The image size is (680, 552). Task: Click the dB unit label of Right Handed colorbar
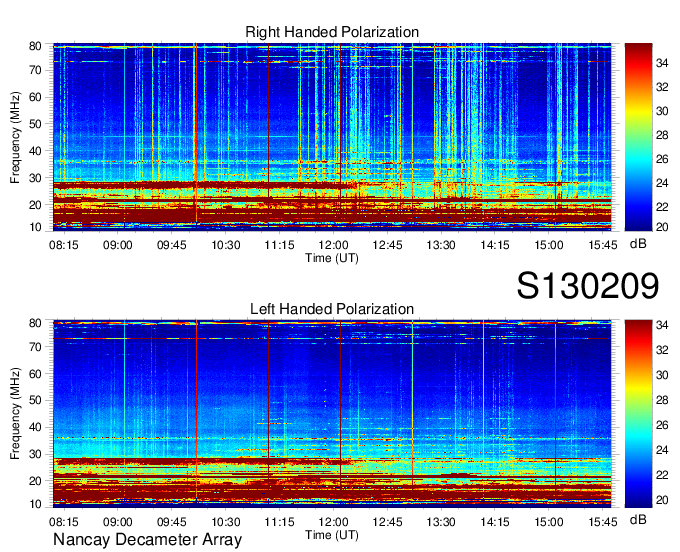tap(638, 244)
